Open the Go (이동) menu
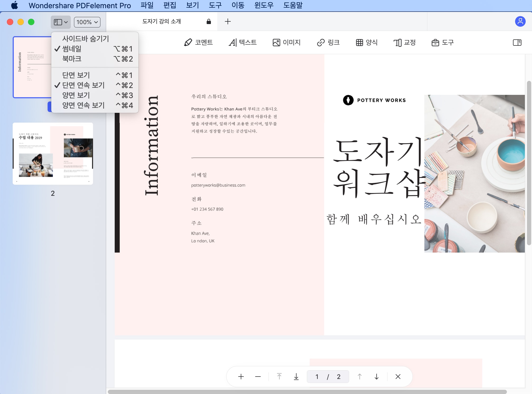Viewport: 532px width, 394px height. 238,5
